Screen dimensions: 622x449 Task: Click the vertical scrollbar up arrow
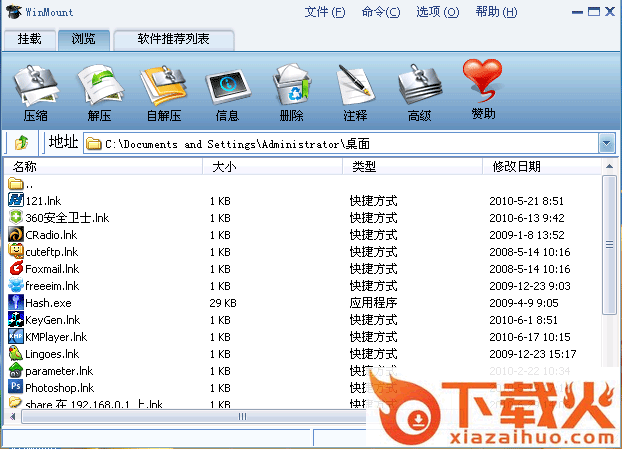point(609,167)
